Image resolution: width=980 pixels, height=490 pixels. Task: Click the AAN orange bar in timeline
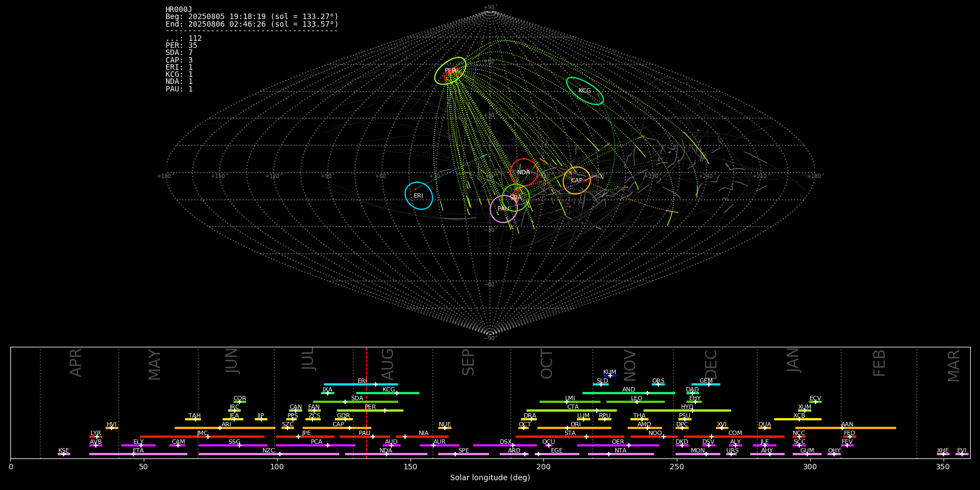point(846,428)
